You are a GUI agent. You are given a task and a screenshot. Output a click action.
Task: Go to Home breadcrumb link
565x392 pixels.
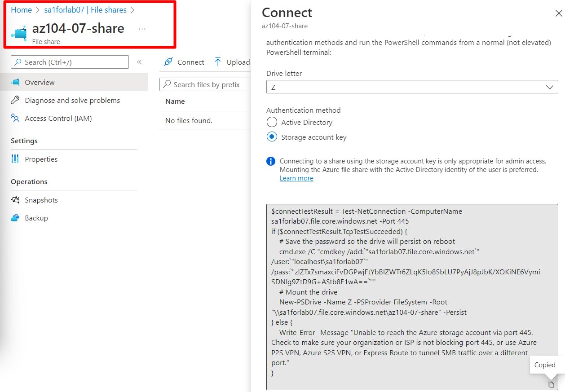pyautogui.click(x=21, y=10)
